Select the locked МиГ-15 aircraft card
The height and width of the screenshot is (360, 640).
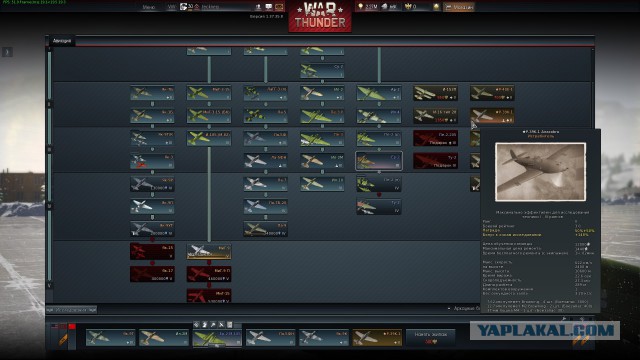[x=209, y=296]
